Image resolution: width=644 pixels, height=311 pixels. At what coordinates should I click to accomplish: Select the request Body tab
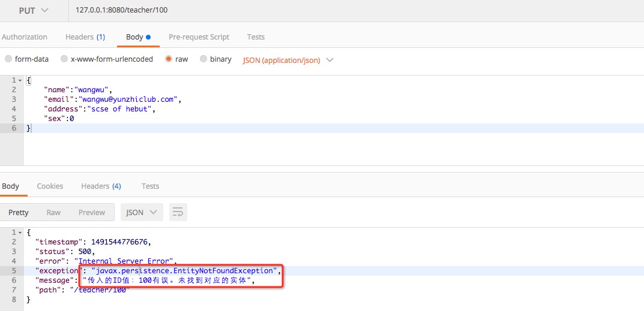(x=138, y=37)
